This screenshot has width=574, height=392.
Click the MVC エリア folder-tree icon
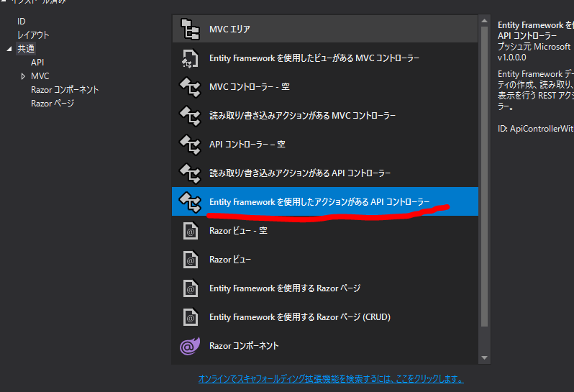(x=190, y=29)
